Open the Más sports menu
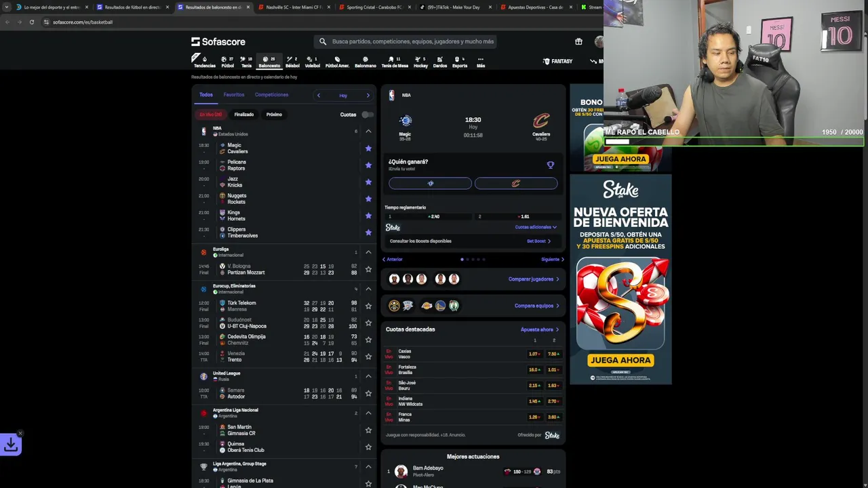This screenshot has width=868, height=488. click(481, 62)
